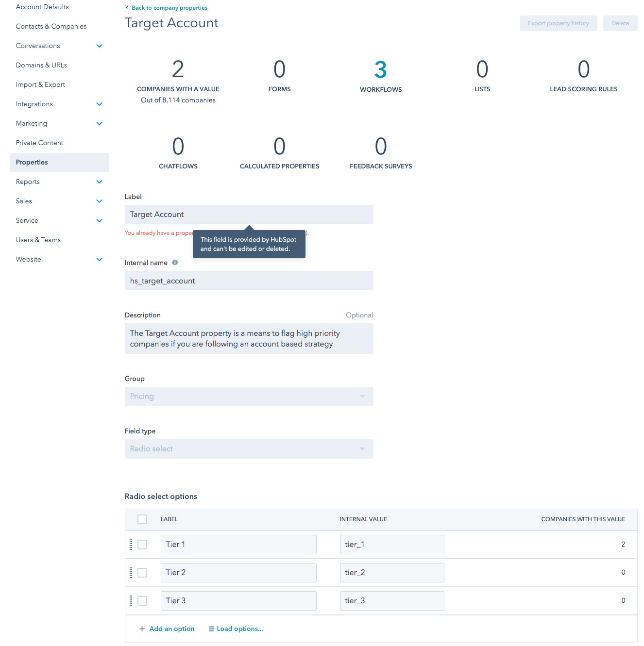Click back arrow to company properties
The height and width of the screenshot is (646, 644).
[x=127, y=8]
